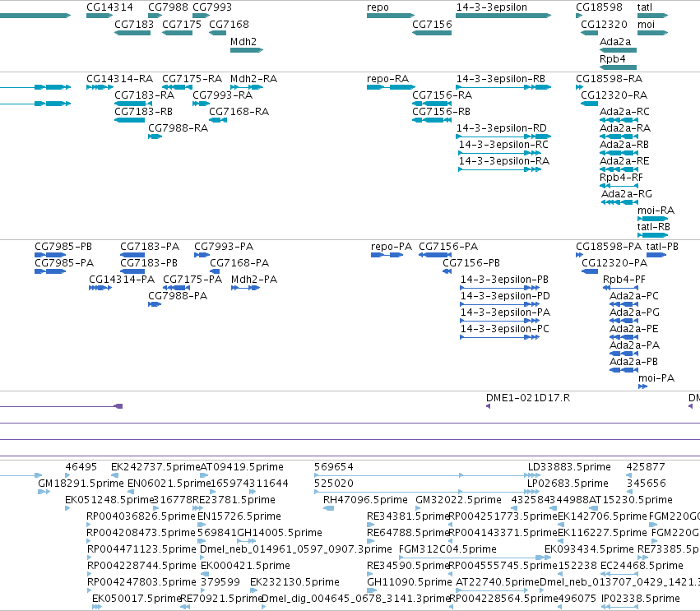700x611 pixels.
Task: Click EST RP004036826.5prime
Action: point(141,516)
